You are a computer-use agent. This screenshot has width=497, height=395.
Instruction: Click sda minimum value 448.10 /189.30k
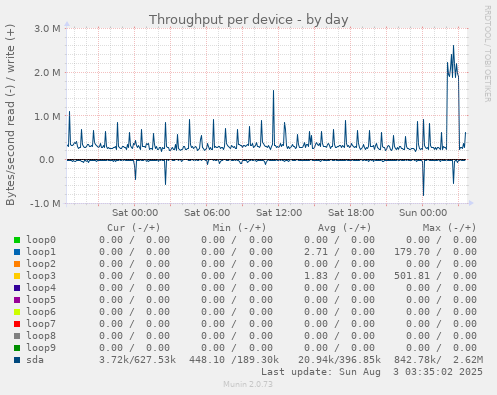coord(234,360)
